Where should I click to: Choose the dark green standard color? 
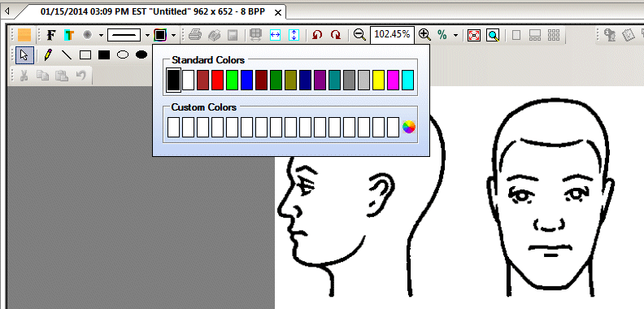point(276,80)
